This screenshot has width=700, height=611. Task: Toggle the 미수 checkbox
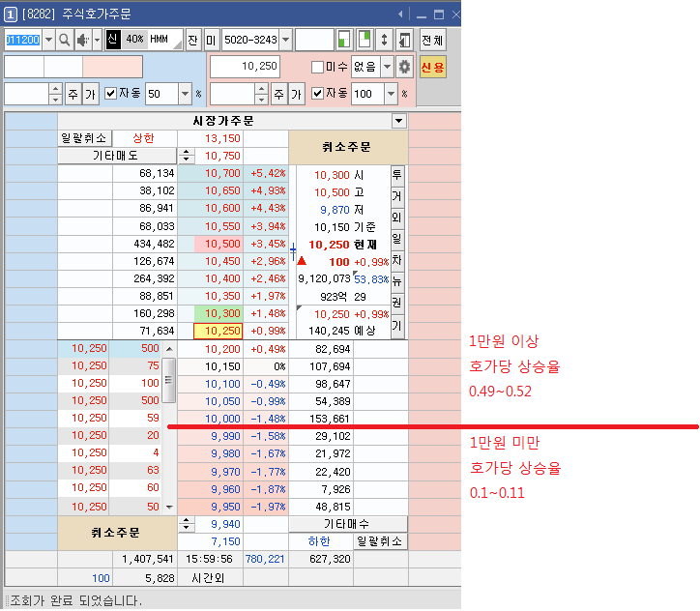[x=317, y=67]
